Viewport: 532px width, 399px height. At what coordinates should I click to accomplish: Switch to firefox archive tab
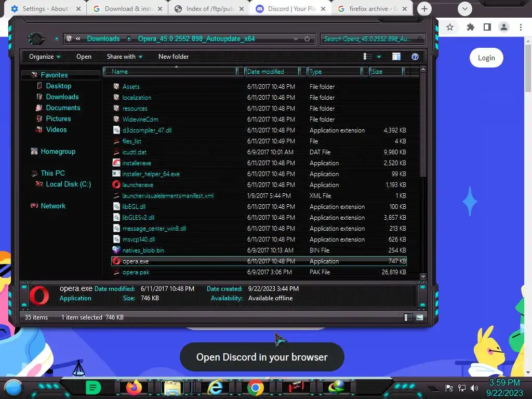373,9
